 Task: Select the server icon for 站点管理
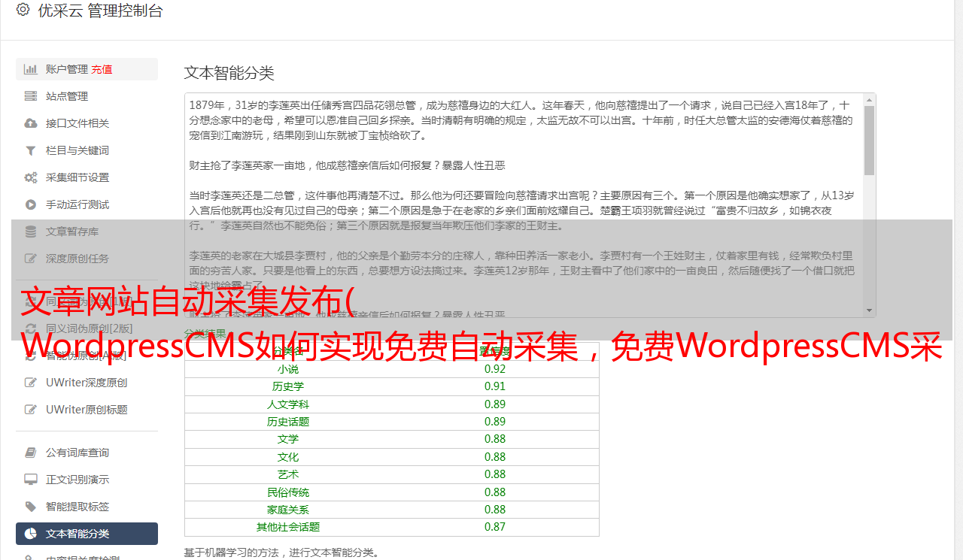coord(31,96)
